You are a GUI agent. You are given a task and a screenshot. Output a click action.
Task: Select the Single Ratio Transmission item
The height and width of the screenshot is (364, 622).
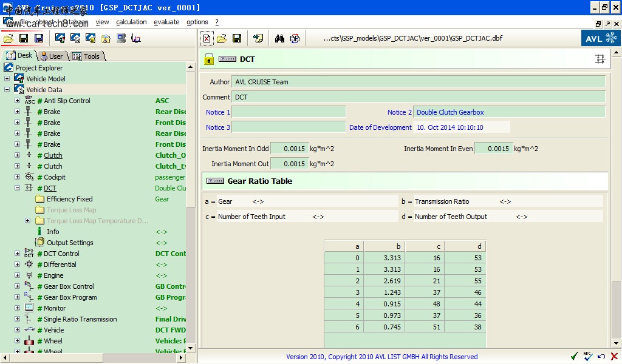80,319
